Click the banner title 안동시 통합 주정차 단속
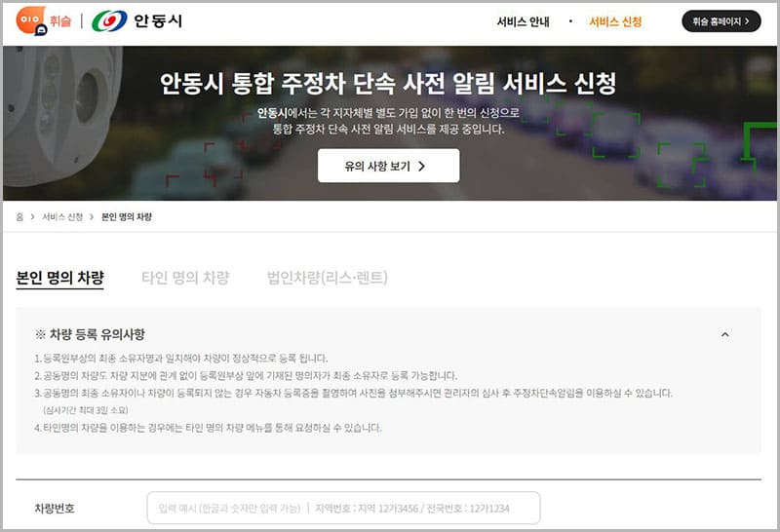The height and width of the screenshot is (532, 780). 388,83
